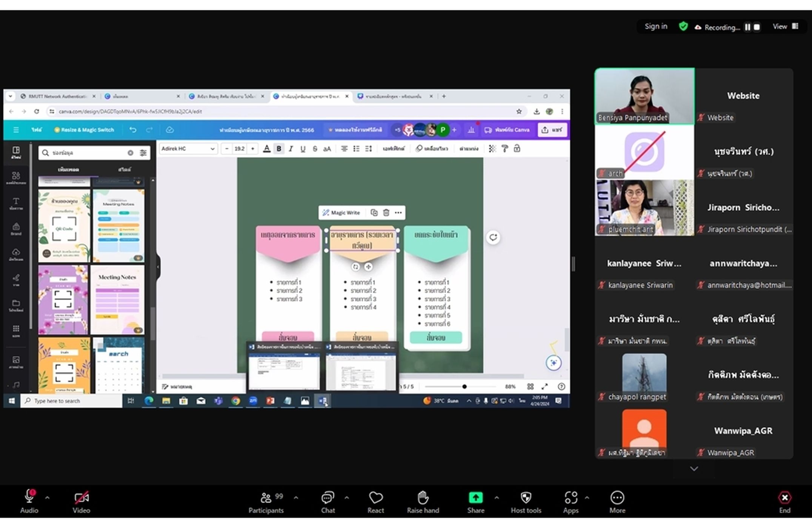812x528 pixels.
Task: Select the Meeting Notes pink template
Action: click(x=117, y=300)
